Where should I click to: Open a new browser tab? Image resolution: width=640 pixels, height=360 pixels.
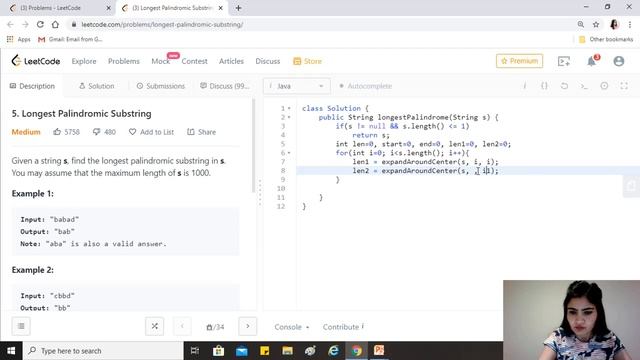pos(238,8)
